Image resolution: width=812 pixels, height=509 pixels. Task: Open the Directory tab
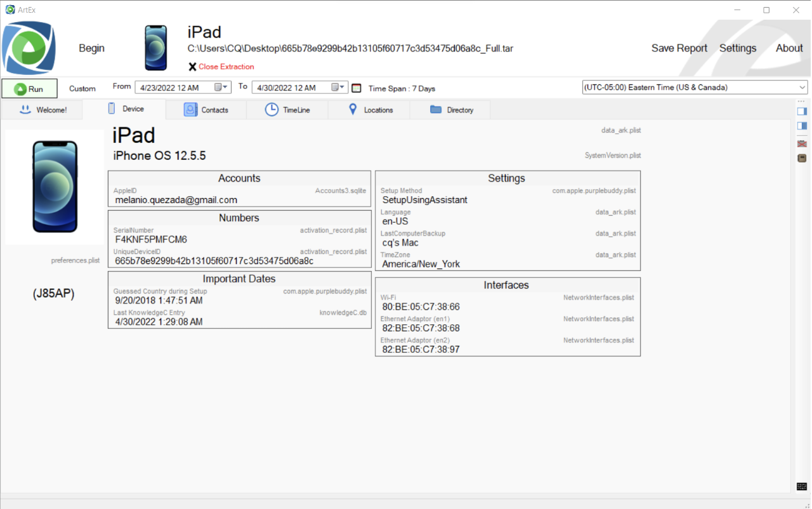tap(450, 110)
